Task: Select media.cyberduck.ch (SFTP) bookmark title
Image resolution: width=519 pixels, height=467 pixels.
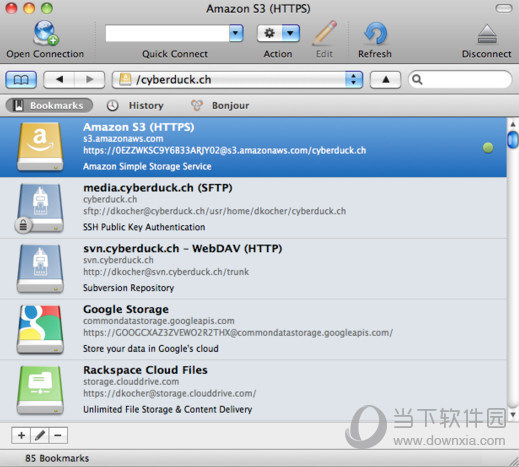Action: pyautogui.click(x=158, y=188)
